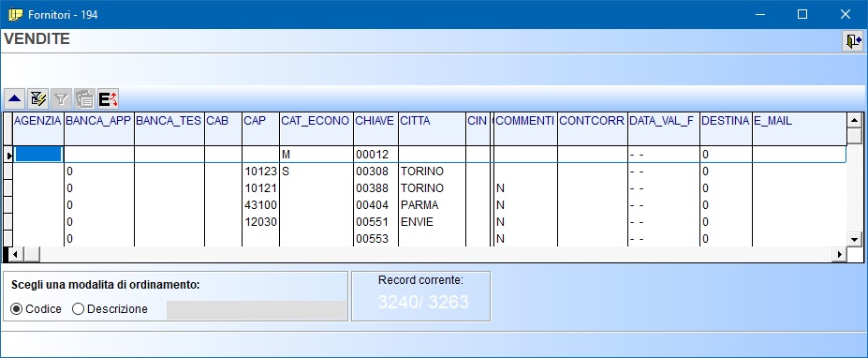Click the grayed funnel filter icon
868x358 pixels.
[x=62, y=99]
